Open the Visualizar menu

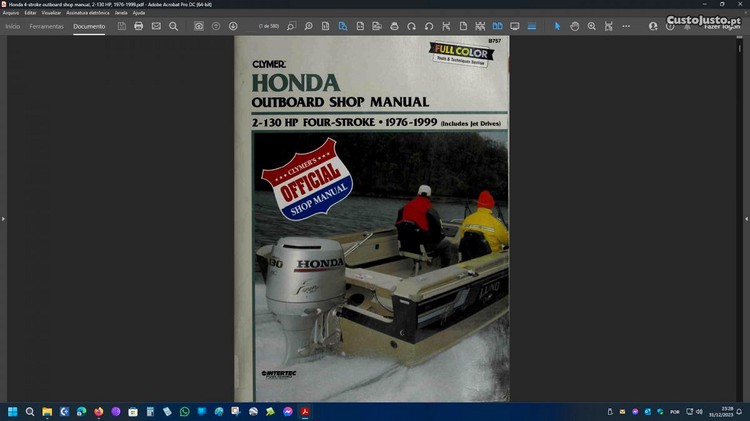(51, 12)
